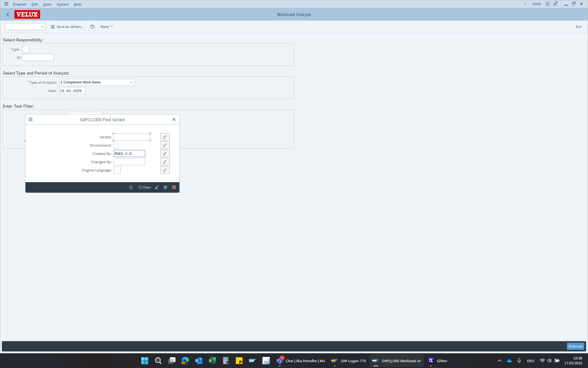588x368 pixels.
Task: Open the Goto menu
Action: (x=47, y=4)
